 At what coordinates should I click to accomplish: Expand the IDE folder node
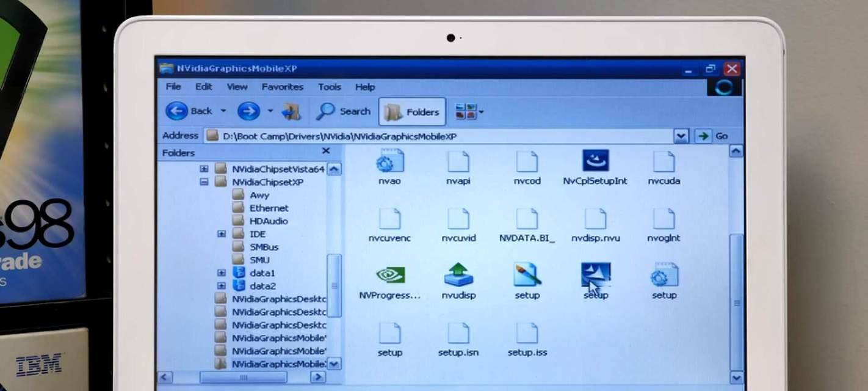pyautogui.click(x=221, y=234)
